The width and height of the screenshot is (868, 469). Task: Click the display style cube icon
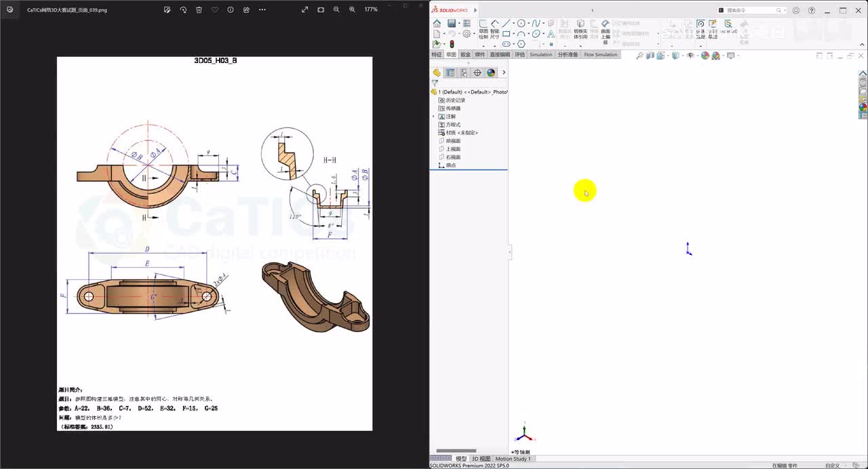(675, 56)
